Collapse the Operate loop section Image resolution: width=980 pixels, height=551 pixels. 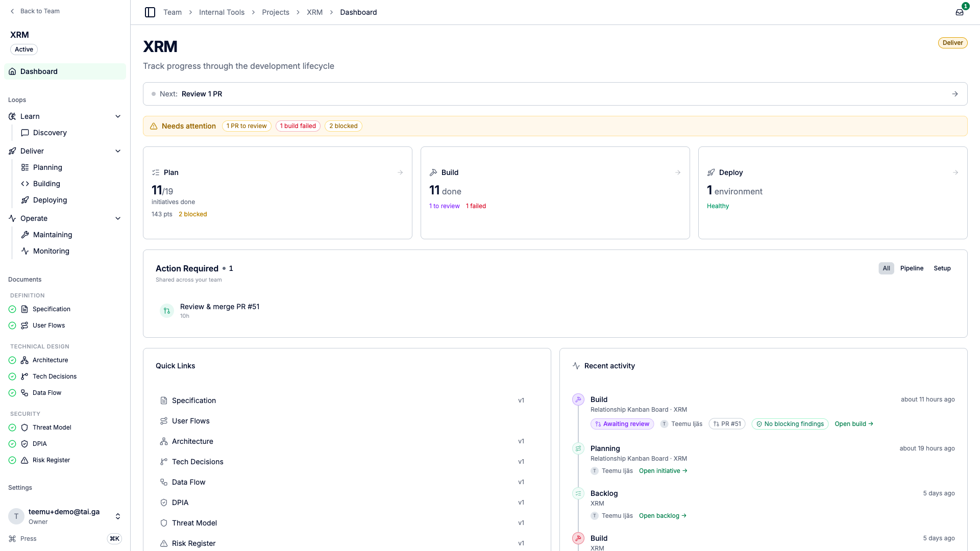(118, 218)
